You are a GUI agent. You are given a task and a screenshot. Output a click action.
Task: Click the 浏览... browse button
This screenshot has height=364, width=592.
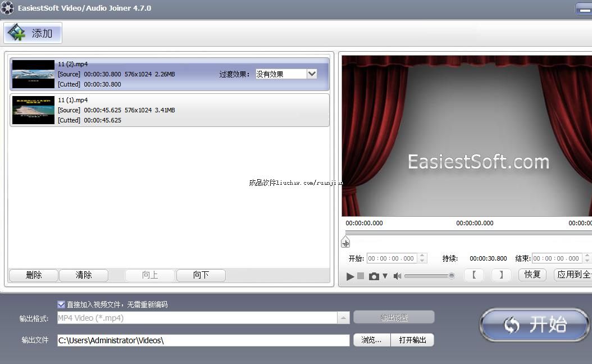pyautogui.click(x=371, y=340)
